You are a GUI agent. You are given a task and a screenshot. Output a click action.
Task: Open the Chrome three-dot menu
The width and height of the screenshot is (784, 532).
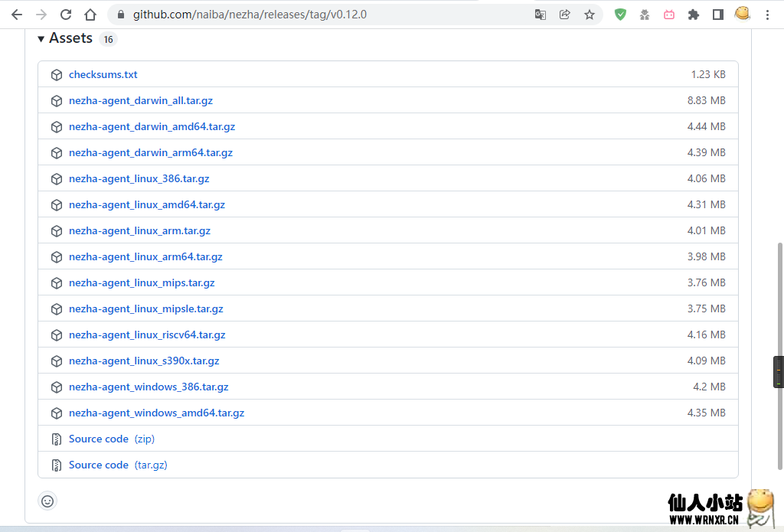click(x=767, y=15)
